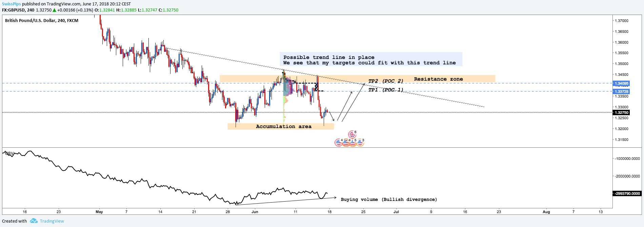This screenshot has height=227, width=644.
Task: Click the red-bordered US flag event marker
Action: [338, 143]
